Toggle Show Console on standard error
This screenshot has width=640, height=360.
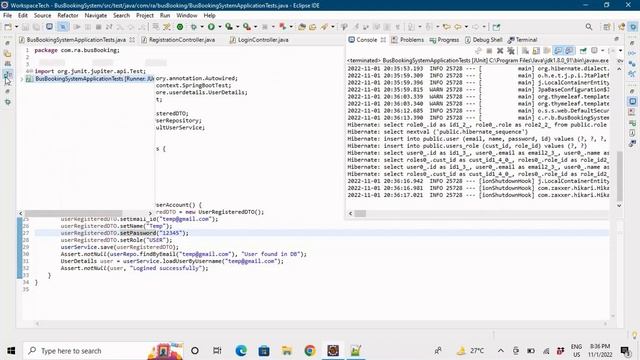tap(569, 51)
